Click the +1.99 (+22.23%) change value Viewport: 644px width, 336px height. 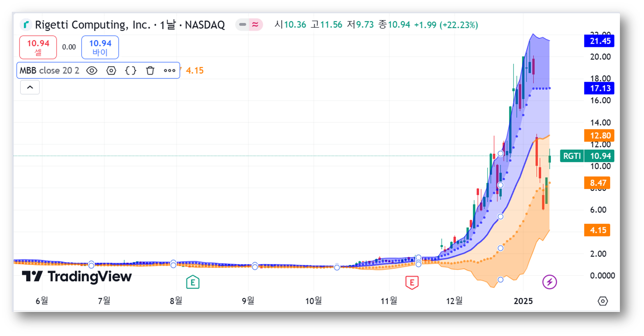(x=446, y=25)
